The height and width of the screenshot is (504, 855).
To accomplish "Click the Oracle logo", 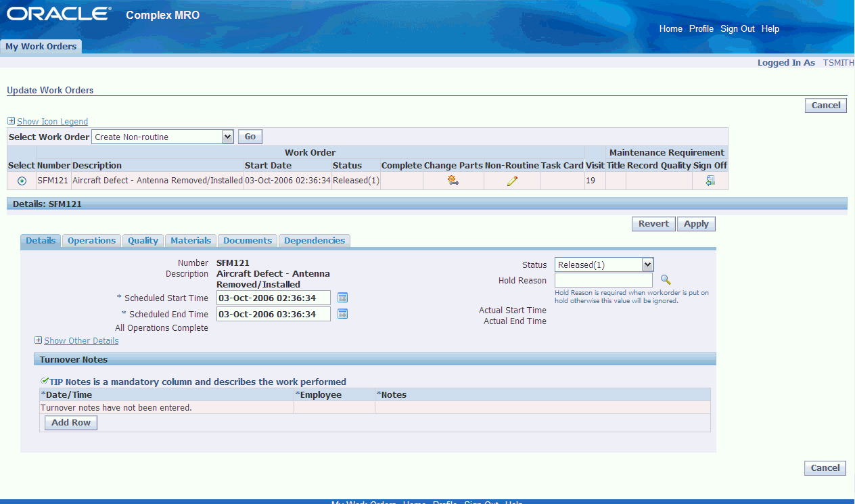I will (59, 14).
